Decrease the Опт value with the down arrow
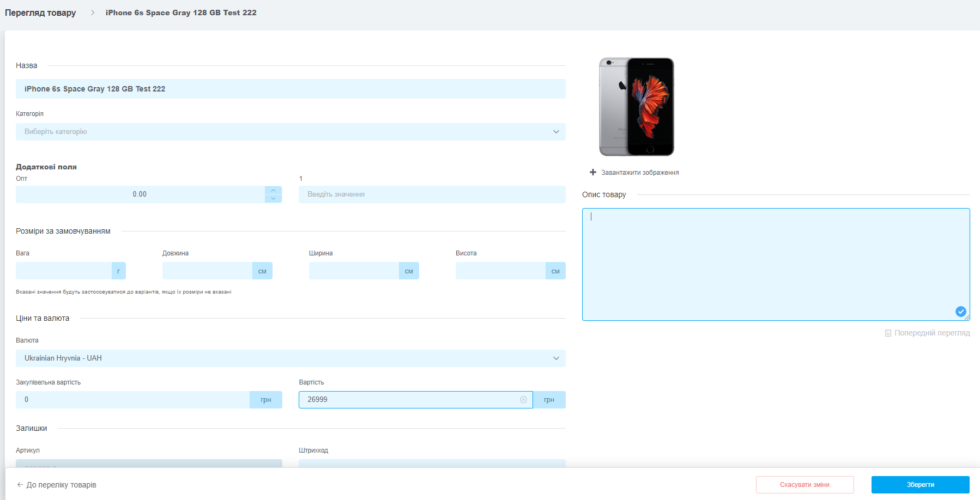The height and width of the screenshot is (500, 980). (273, 199)
